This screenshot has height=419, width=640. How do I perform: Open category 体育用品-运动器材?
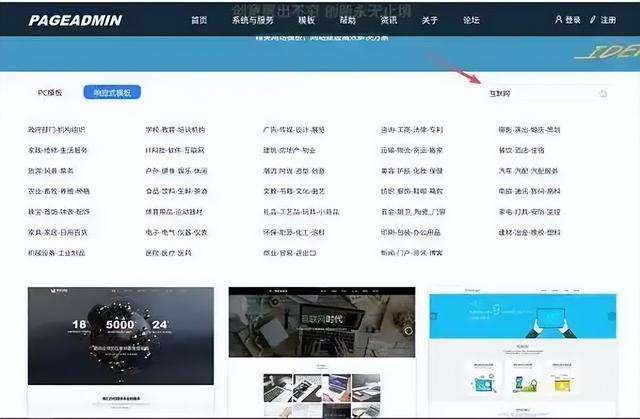(x=174, y=212)
